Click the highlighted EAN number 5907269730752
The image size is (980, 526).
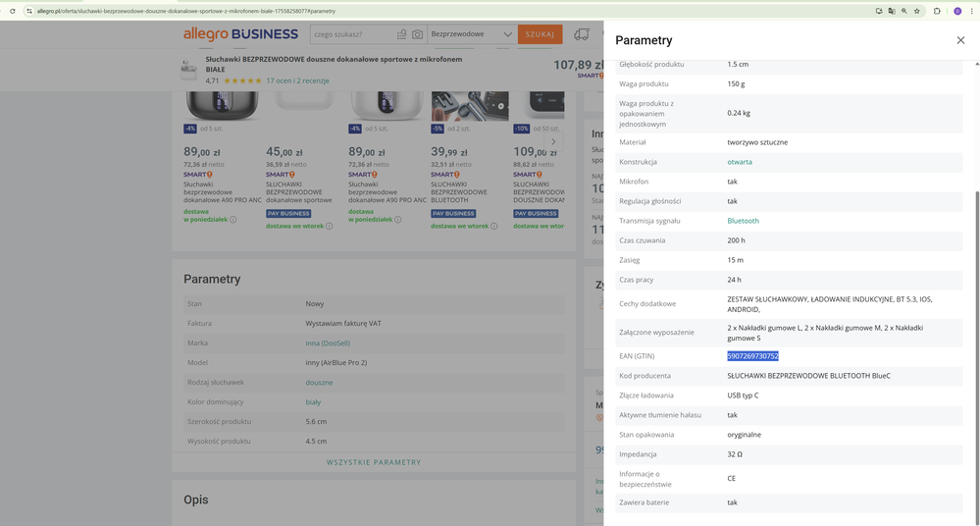click(x=752, y=356)
